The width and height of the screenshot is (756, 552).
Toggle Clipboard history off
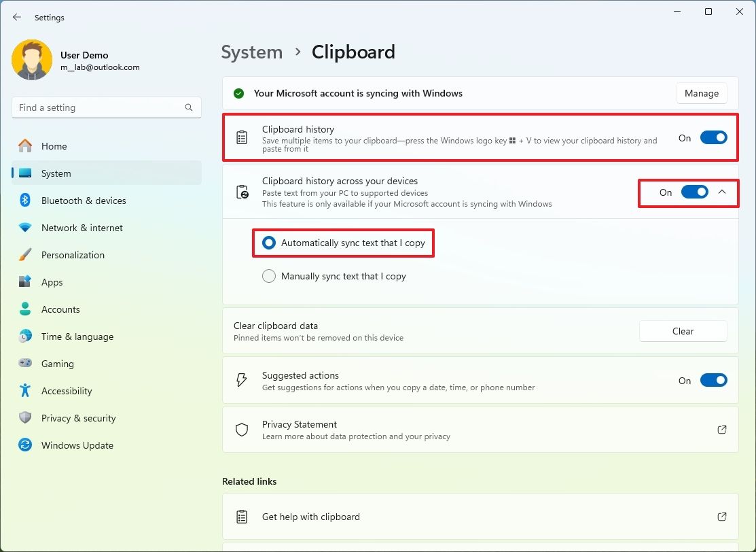click(x=713, y=137)
